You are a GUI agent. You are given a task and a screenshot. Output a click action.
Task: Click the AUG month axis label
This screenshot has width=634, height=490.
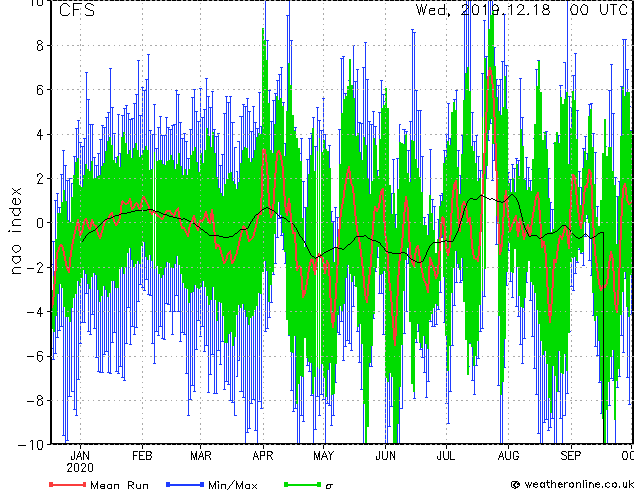point(508,456)
